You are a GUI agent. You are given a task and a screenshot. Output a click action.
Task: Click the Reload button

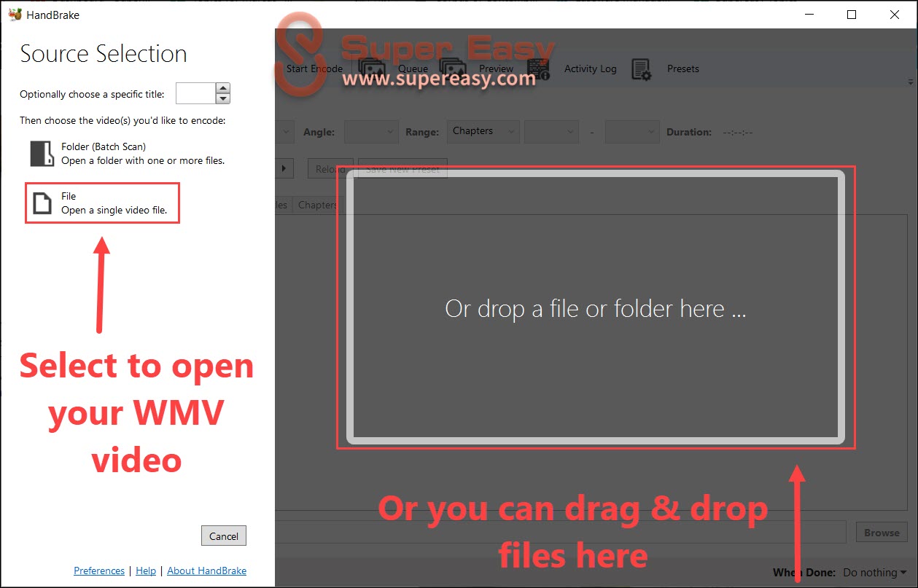330,169
